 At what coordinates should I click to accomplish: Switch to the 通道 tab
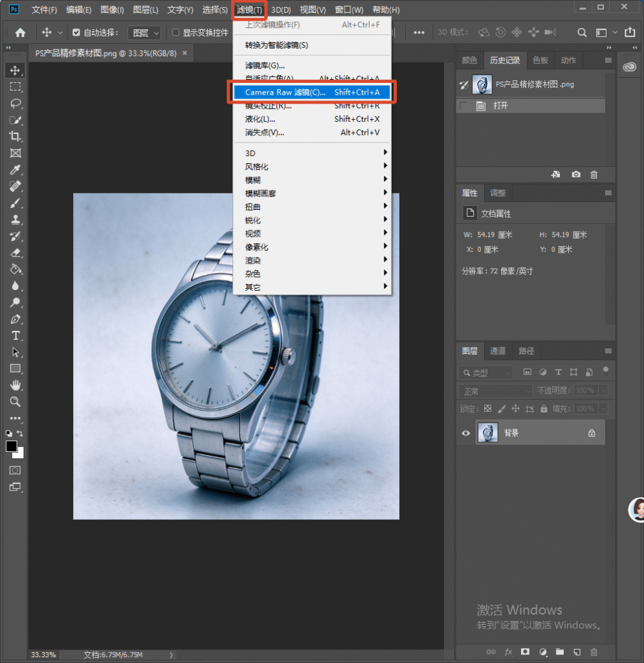(x=497, y=351)
